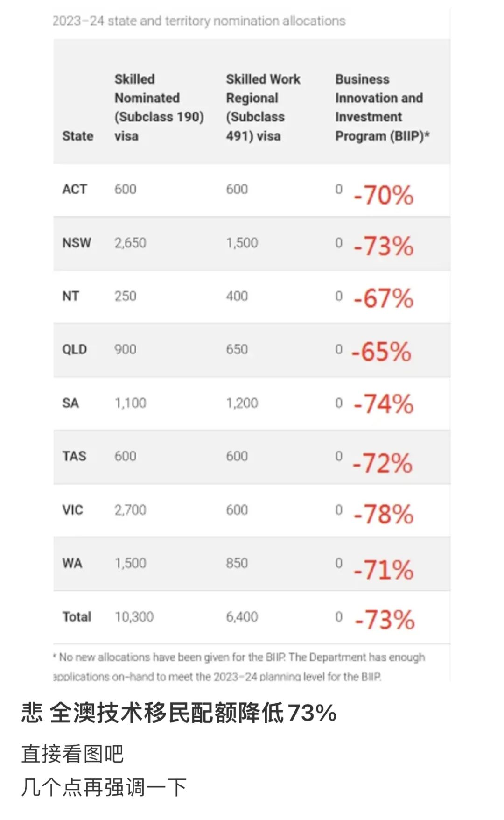The height and width of the screenshot is (820, 504).
Task: Click the Total 10,300 value
Action: pyautogui.click(x=134, y=617)
